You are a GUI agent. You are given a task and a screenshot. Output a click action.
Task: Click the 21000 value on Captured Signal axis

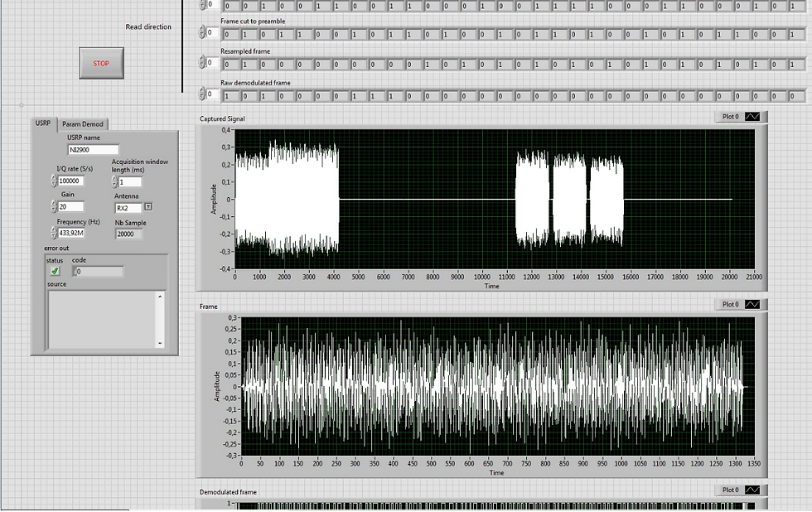(x=754, y=277)
